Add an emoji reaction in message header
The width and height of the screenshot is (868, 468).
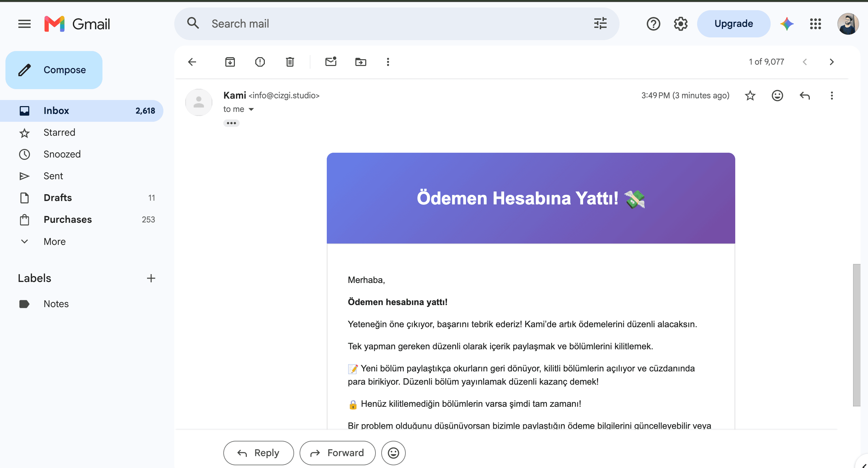[x=777, y=96]
